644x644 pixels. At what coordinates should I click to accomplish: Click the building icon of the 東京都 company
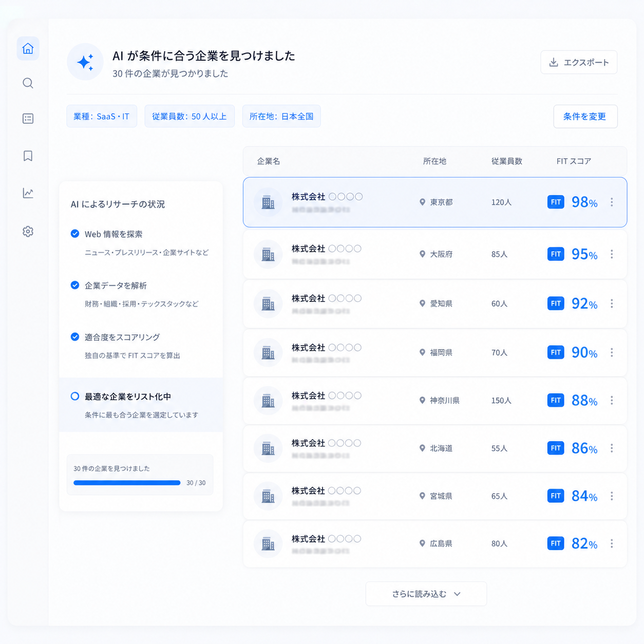[268, 202]
